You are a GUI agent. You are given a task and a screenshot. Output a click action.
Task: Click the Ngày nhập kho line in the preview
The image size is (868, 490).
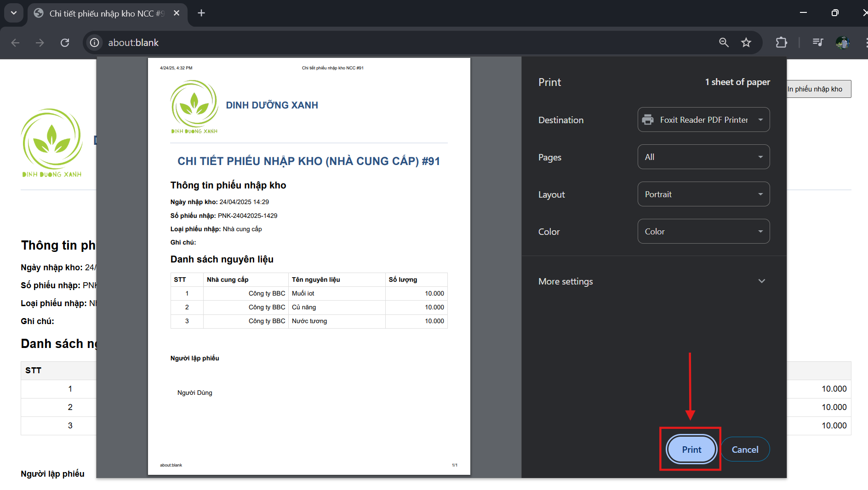[x=220, y=202]
